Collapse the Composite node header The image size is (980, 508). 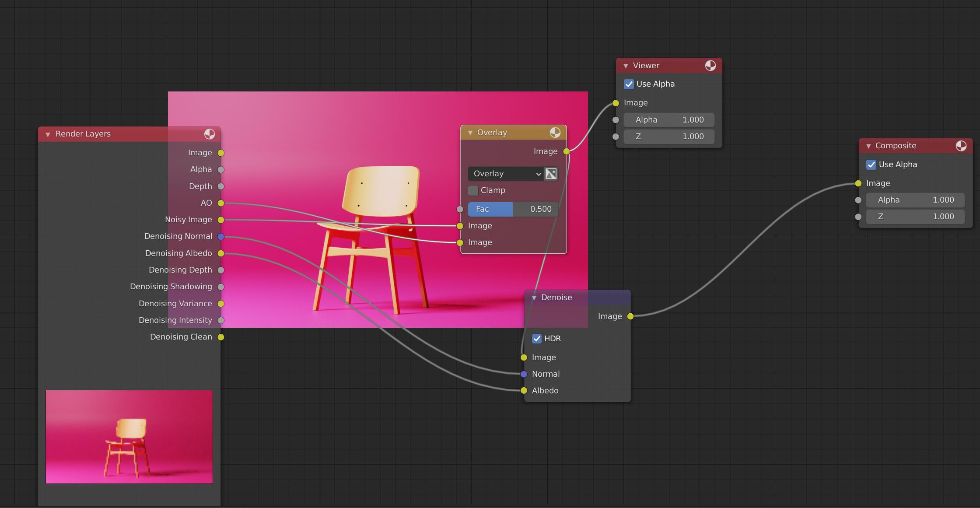coord(868,146)
